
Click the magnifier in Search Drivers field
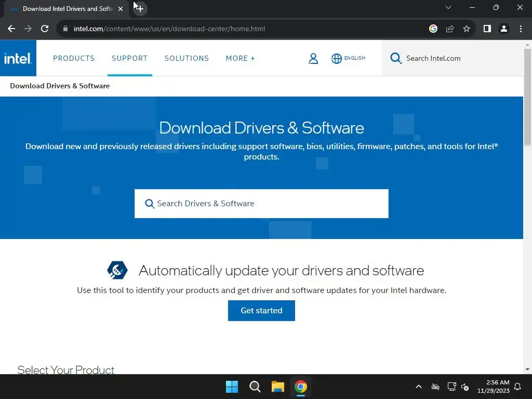point(149,204)
